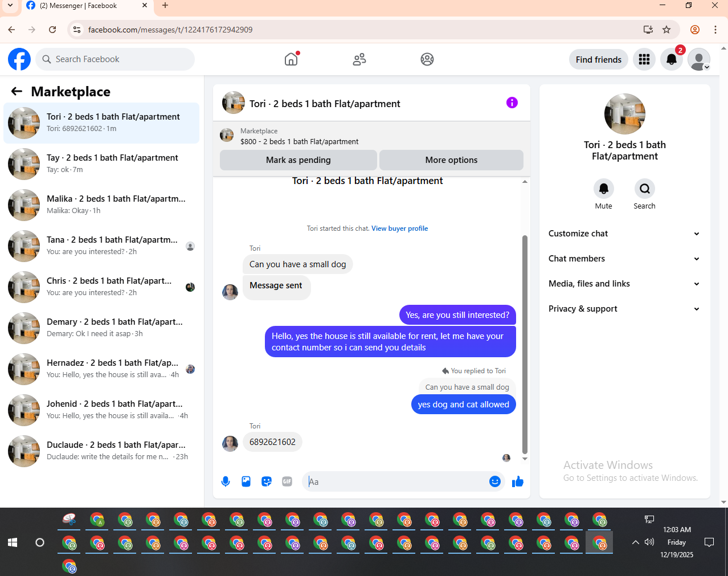Click the back arrow beside Marketplace
728x576 pixels.
pyautogui.click(x=17, y=91)
